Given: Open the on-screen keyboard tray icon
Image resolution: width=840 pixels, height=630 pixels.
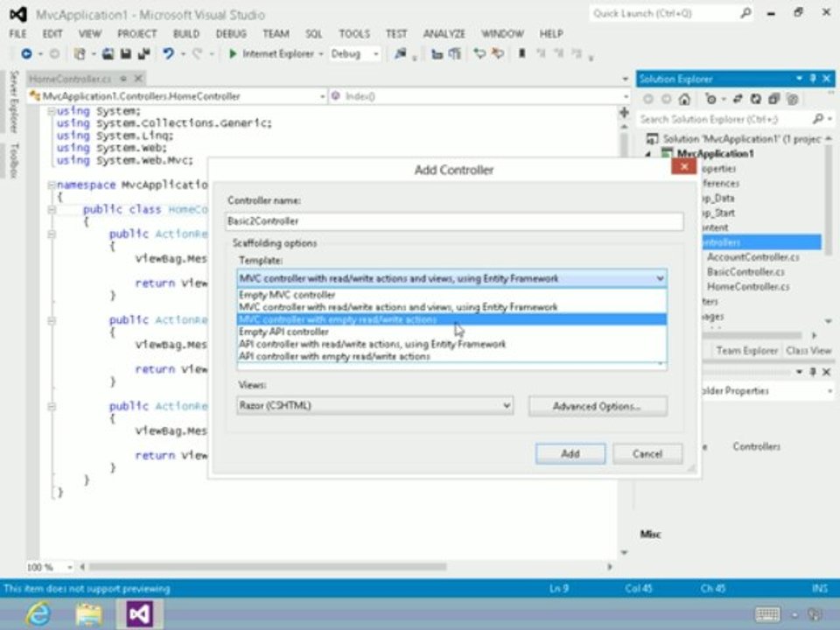Looking at the screenshot, I should pos(767,614).
